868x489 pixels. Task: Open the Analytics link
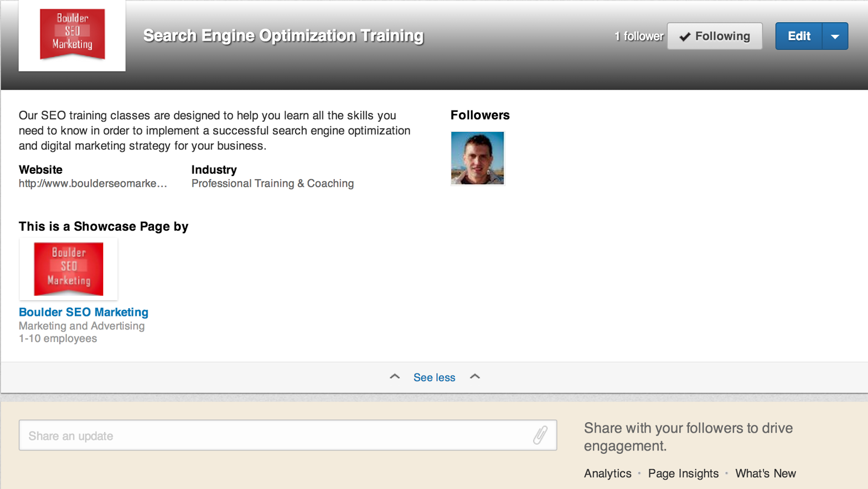[608, 473]
